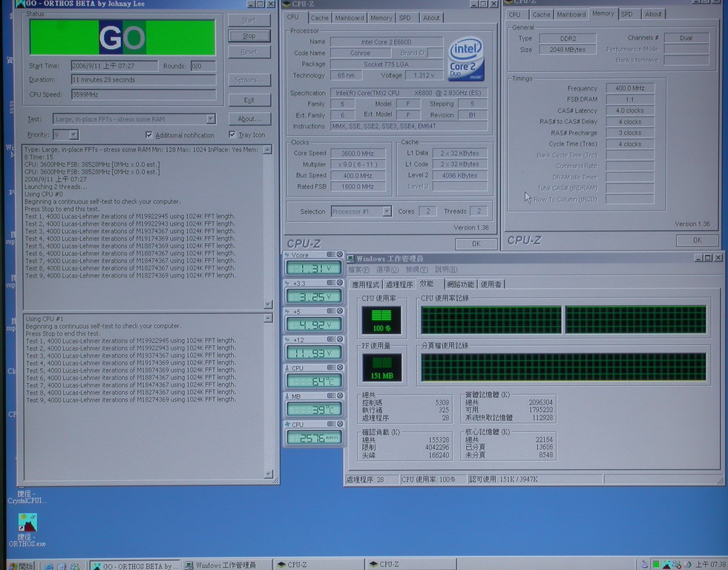Screen dimensions: 728x570
Task: Open the Test type dropdown in ORTHOS
Action: point(211,119)
